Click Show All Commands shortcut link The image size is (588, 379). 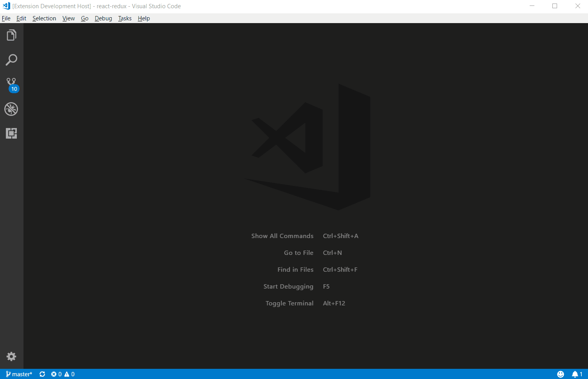coord(282,236)
